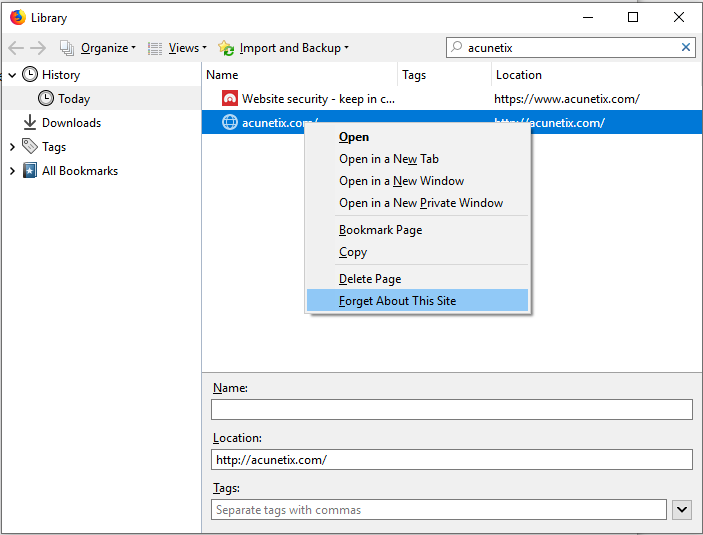
Task: Clear the acunetix search text
Action: (x=686, y=47)
